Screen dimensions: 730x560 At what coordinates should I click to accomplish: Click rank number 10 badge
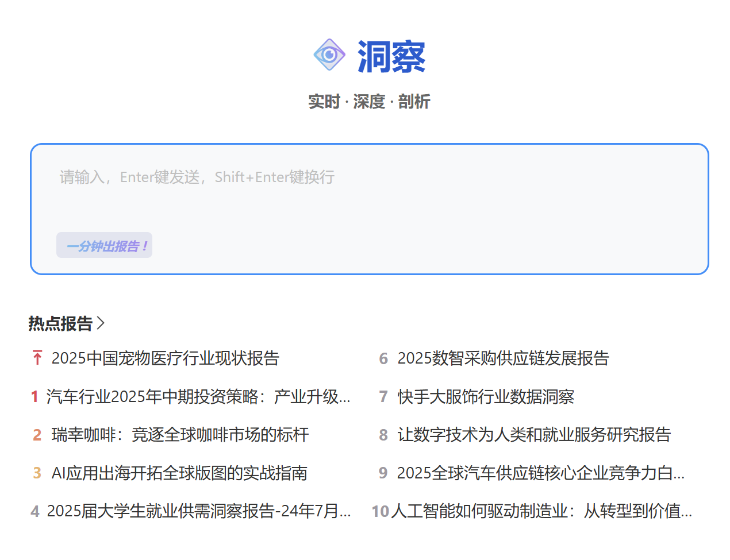[x=380, y=511]
